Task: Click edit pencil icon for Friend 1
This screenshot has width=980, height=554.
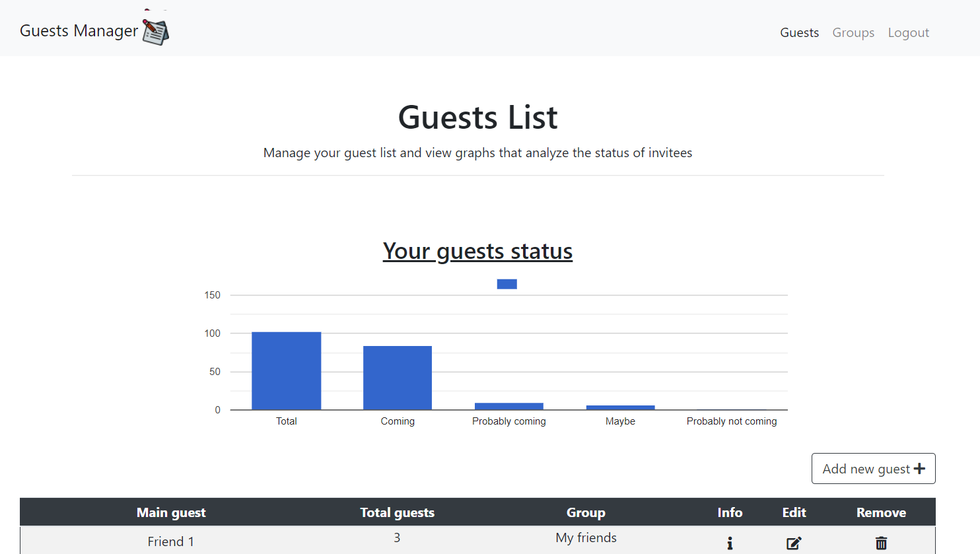Action: pos(794,543)
